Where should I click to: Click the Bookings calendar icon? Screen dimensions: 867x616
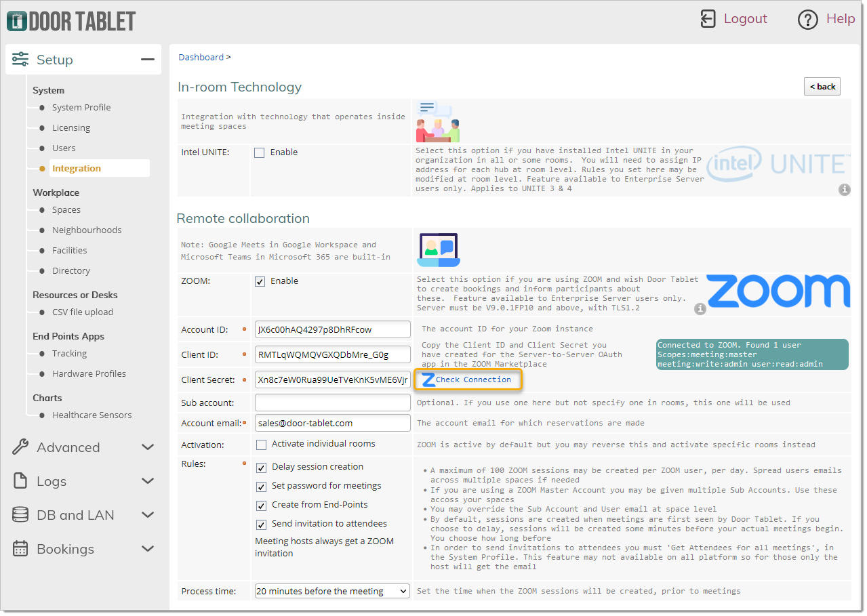pos(20,548)
